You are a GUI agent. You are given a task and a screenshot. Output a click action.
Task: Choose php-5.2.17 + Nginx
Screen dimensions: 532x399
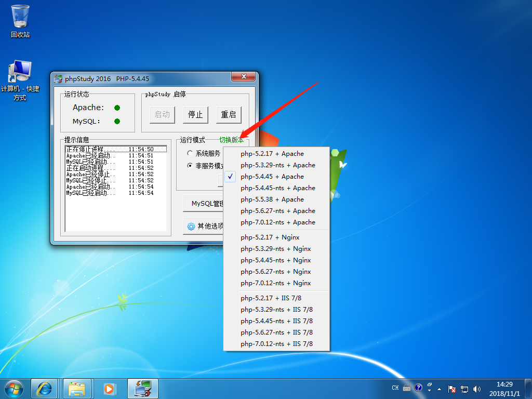coord(276,237)
